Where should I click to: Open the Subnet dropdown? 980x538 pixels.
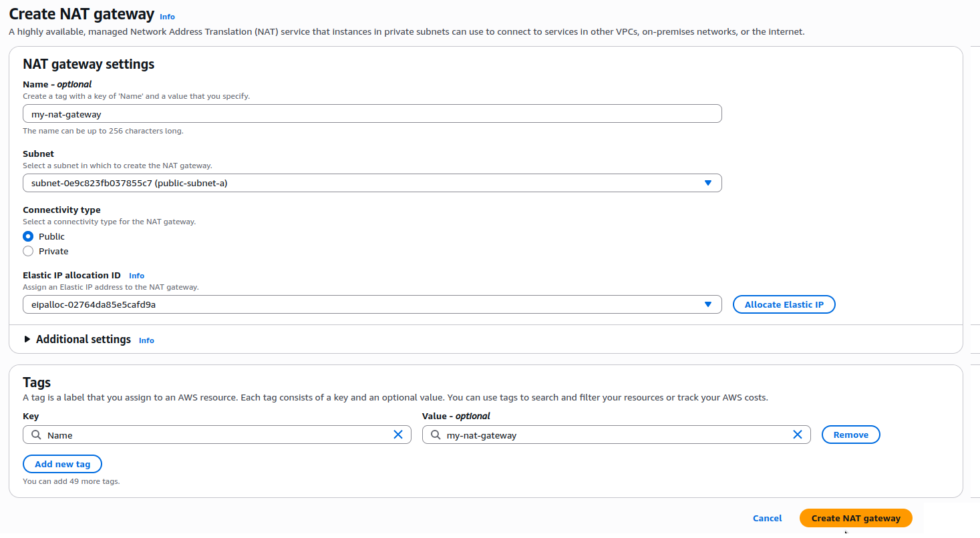click(x=372, y=183)
